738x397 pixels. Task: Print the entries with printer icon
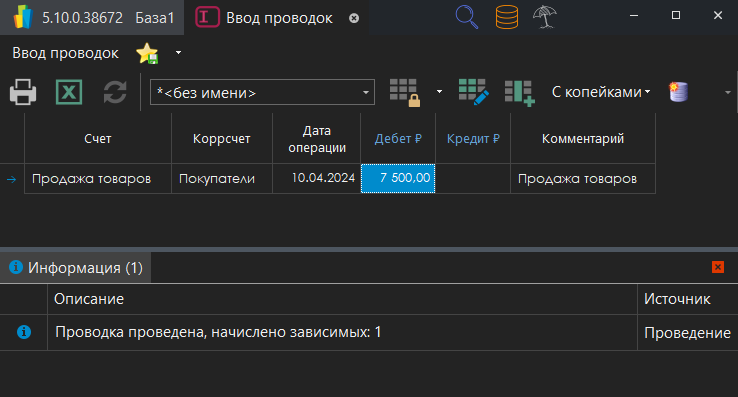click(23, 92)
